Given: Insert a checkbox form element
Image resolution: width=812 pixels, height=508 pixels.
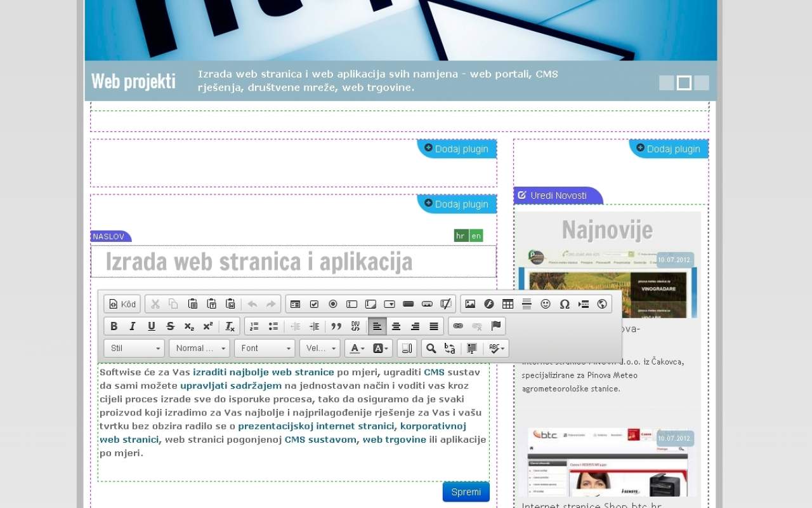Looking at the screenshot, I should tap(314, 304).
